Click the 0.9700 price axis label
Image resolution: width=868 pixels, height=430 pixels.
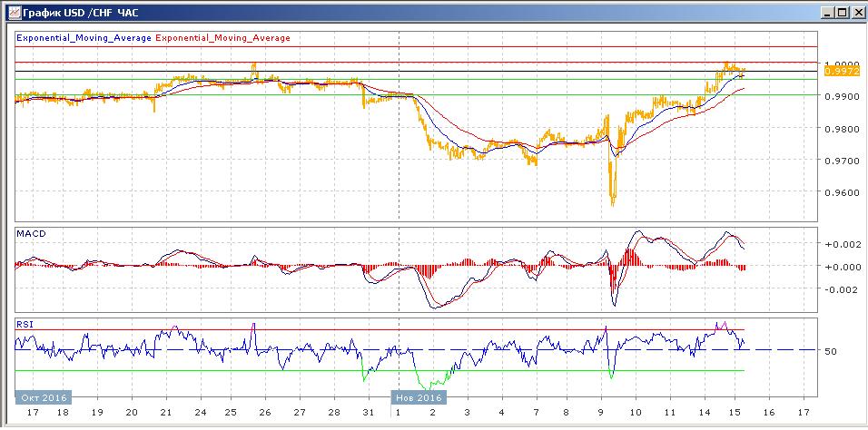842,161
